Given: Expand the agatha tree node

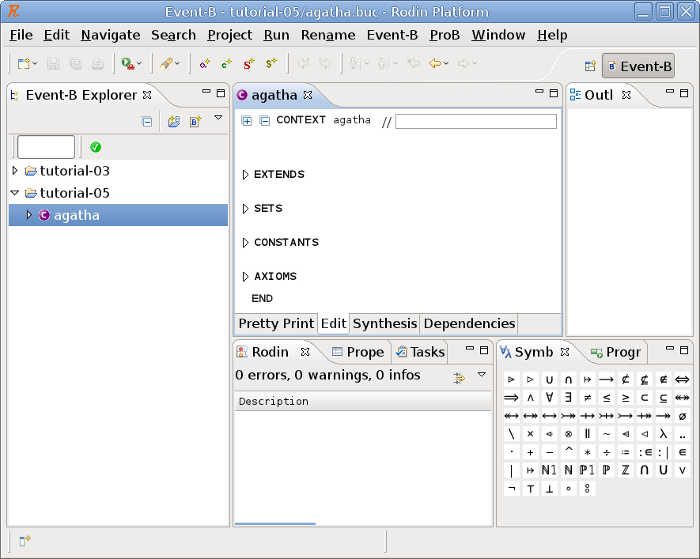Looking at the screenshot, I should click(29, 215).
